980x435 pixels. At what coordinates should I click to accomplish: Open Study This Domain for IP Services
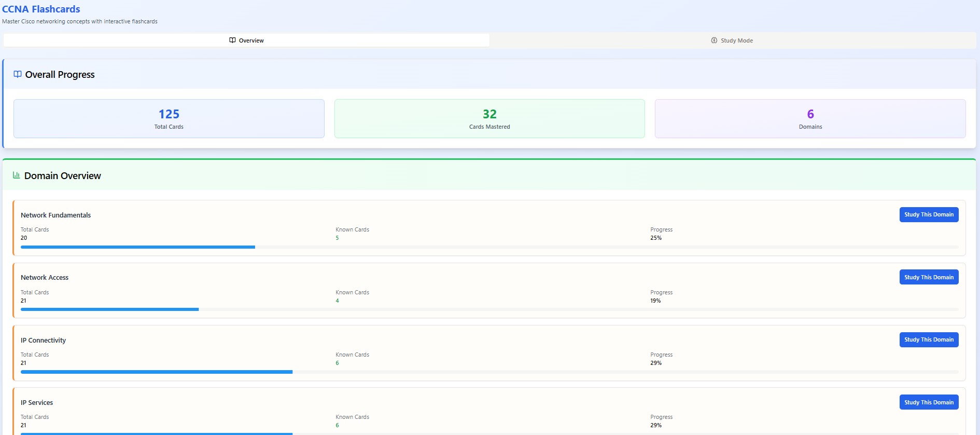click(928, 402)
